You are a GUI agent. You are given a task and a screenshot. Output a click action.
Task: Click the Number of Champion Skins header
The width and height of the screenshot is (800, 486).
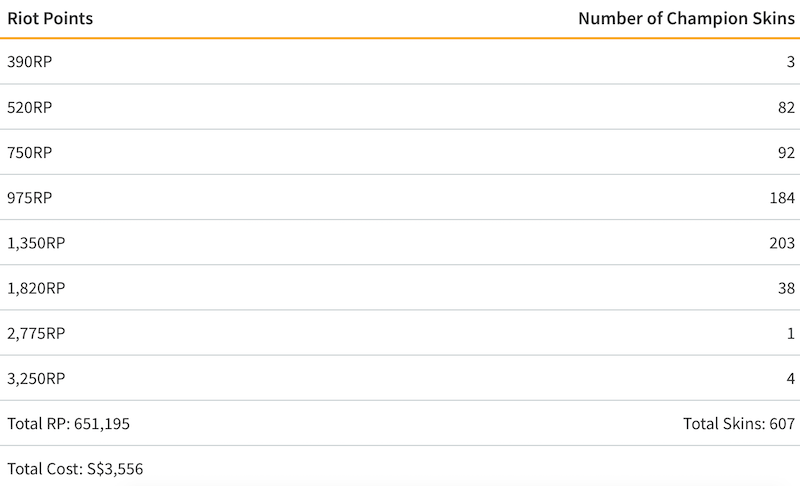[x=687, y=18]
